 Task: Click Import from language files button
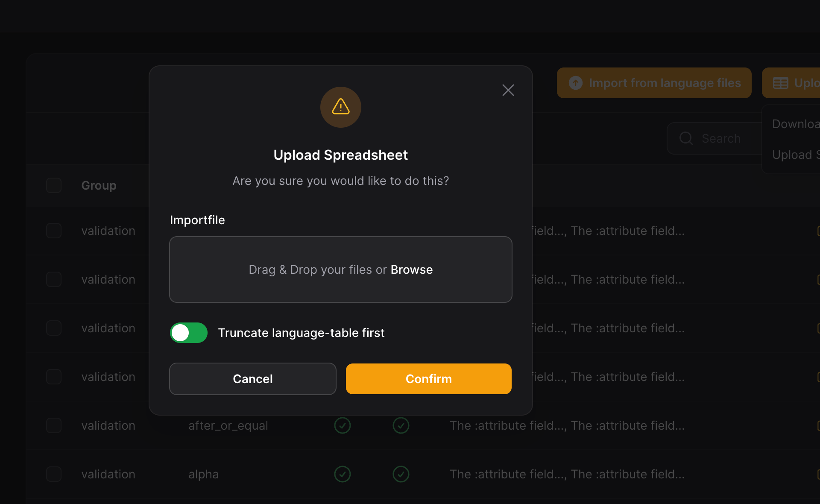pyautogui.click(x=654, y=83)
